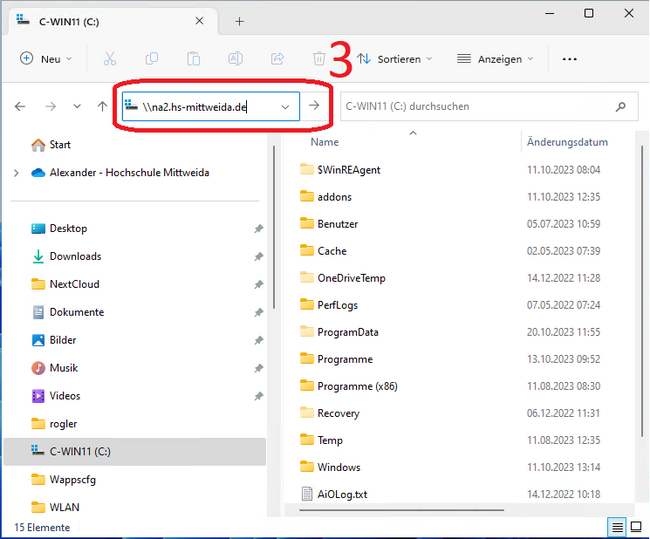
Task: Open the three-dots more options menu
Action: [x=569, y=59]
